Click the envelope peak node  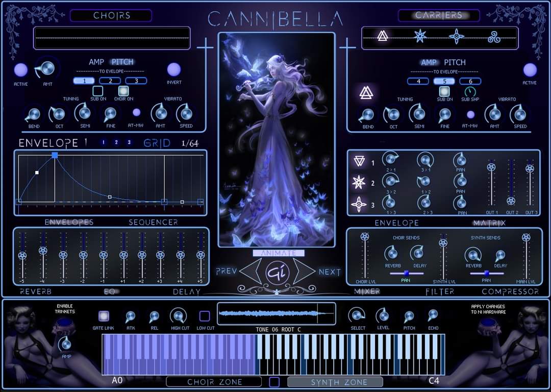pos(55,155)
